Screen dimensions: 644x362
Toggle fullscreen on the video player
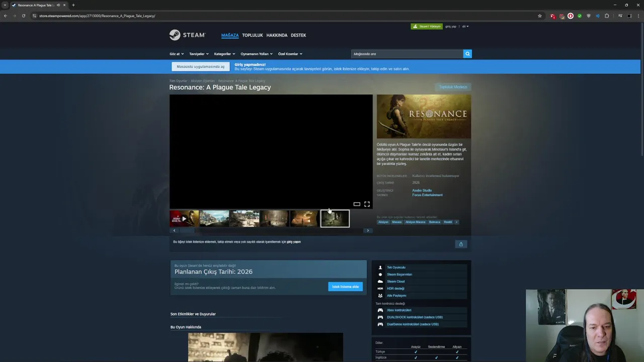367,204
